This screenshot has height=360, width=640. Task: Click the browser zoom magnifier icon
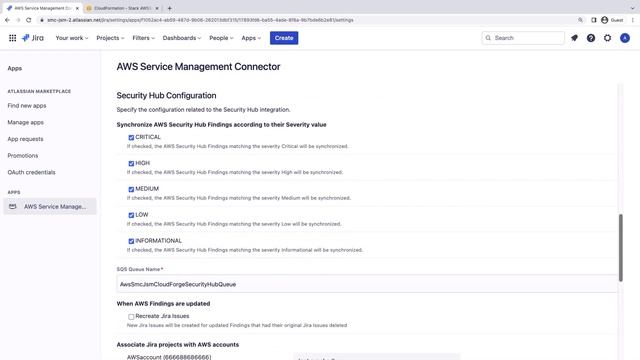pos(580,20)
